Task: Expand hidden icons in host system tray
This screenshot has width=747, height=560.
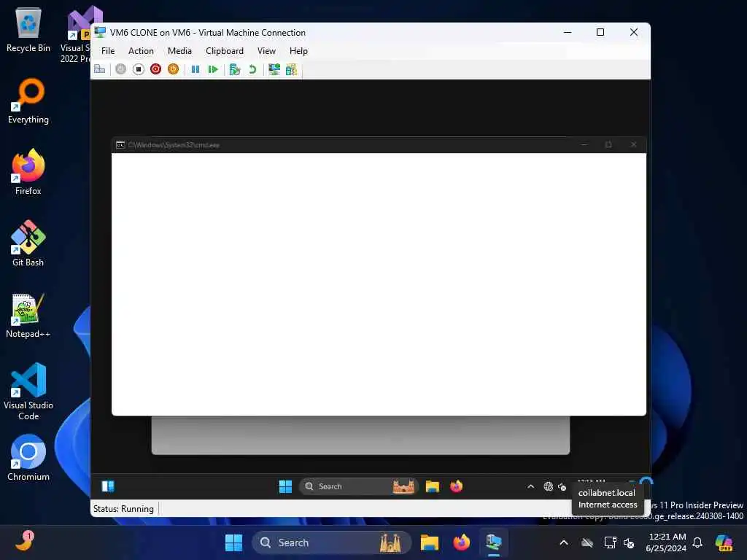Action: [x=564, y=542]
